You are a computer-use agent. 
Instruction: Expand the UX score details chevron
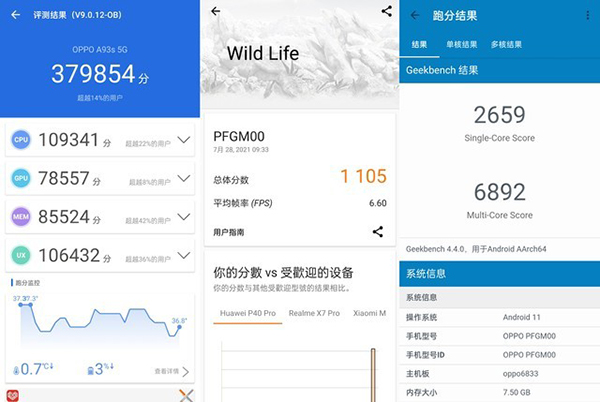tap(182, 254)
